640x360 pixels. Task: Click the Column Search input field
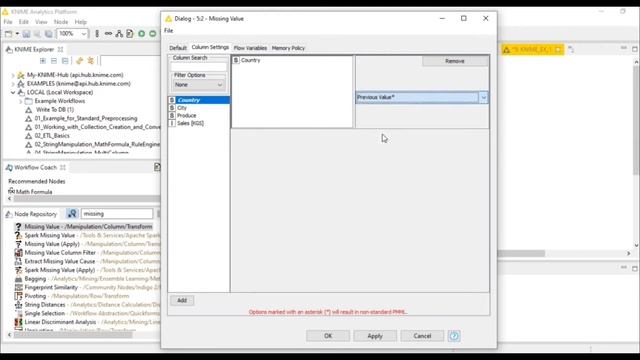198,67
